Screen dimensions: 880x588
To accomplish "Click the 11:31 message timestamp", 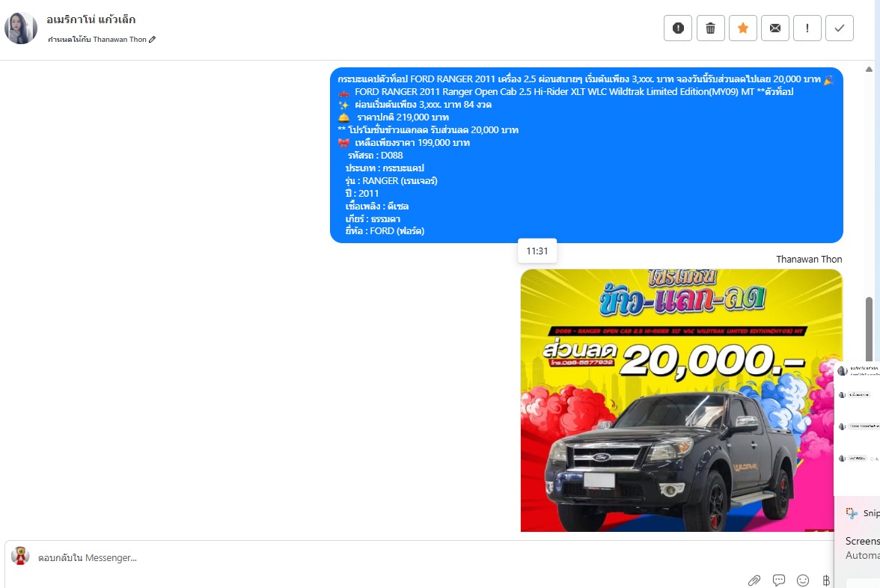I will (537, 251).
